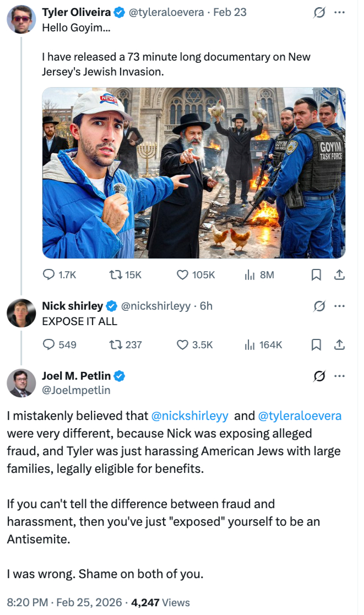Like Tyler Oliveira's post
Image resolution: width=364 pixels, height=615 pixels.
[182, 274]
